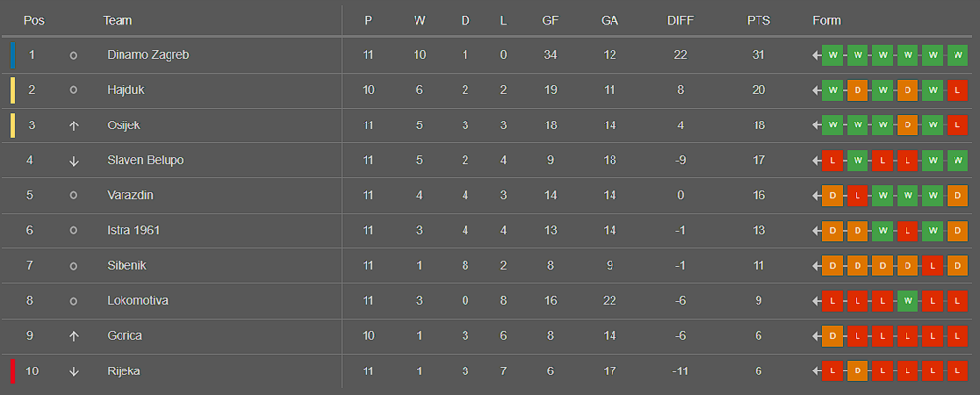Sort table by PTS column header
Image resolution: width=980 pixels, height=395 pixels.
(x=758, y=20)
